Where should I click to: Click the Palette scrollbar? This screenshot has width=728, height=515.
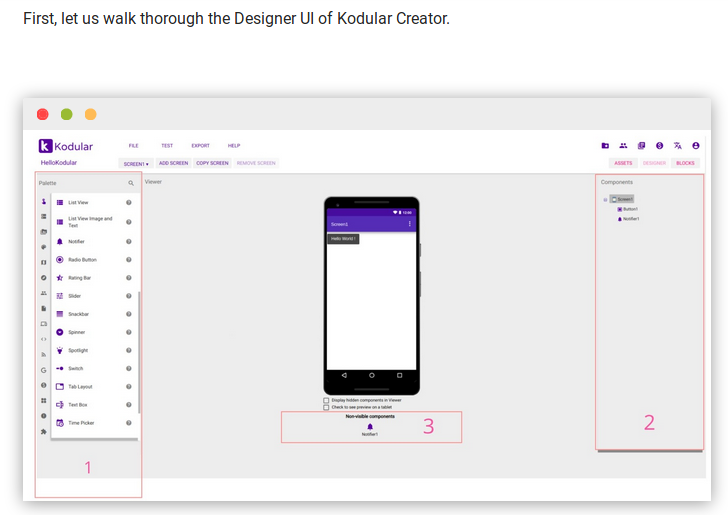click(x=139, y=352)
